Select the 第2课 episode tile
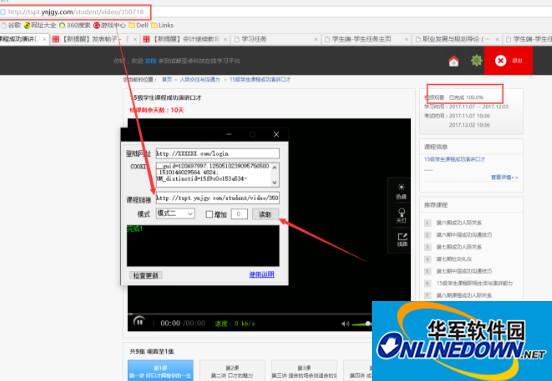Screen dimensions: 552x381 point(232,370)
